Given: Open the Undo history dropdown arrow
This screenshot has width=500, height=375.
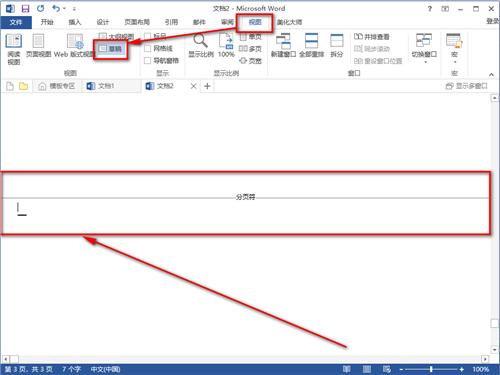Looking at the screenshot, I should [x=64, y=9].
